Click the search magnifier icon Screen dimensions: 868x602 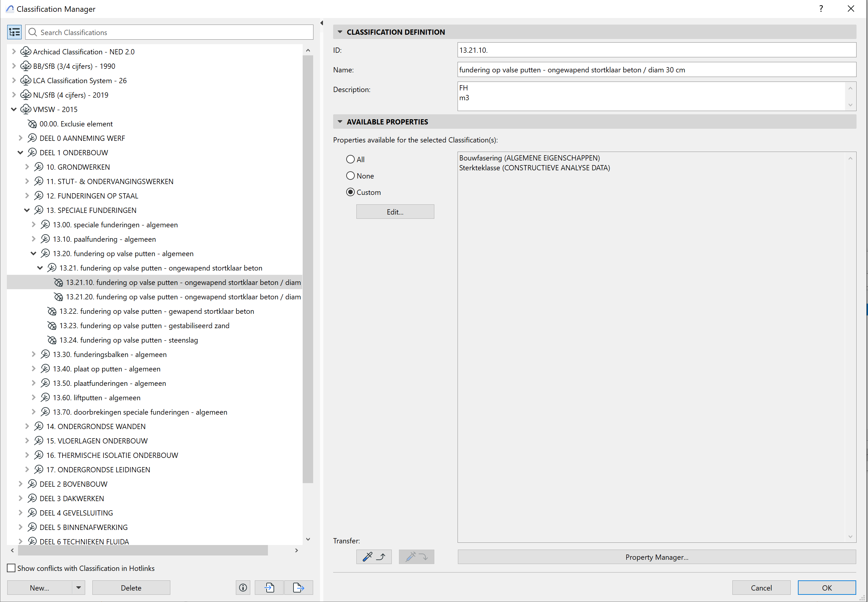[x=33, y=32]
